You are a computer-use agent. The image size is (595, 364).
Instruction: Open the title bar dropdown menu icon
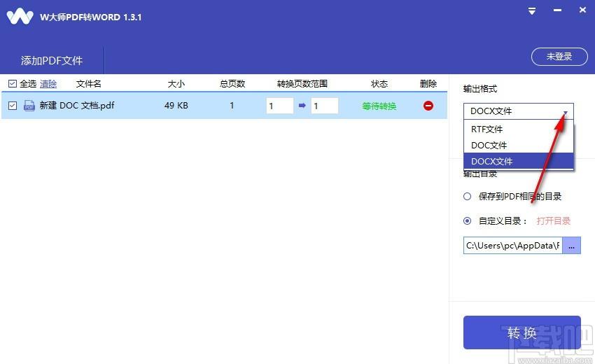coord(532,11)
